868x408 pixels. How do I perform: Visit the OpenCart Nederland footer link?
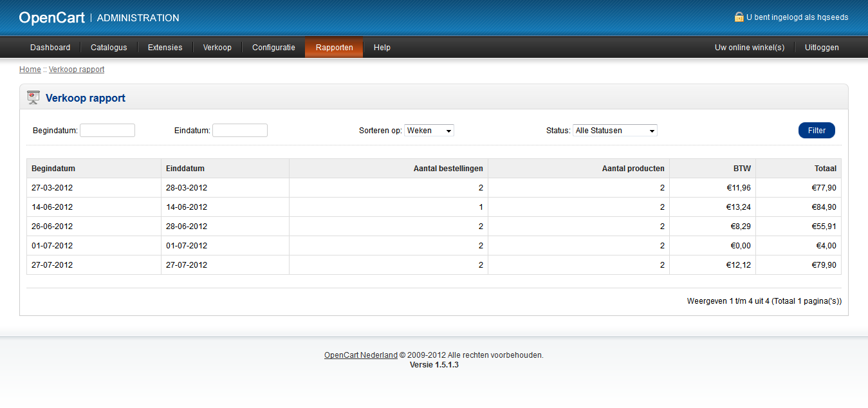pyautogui.click(x=361, y=355)
